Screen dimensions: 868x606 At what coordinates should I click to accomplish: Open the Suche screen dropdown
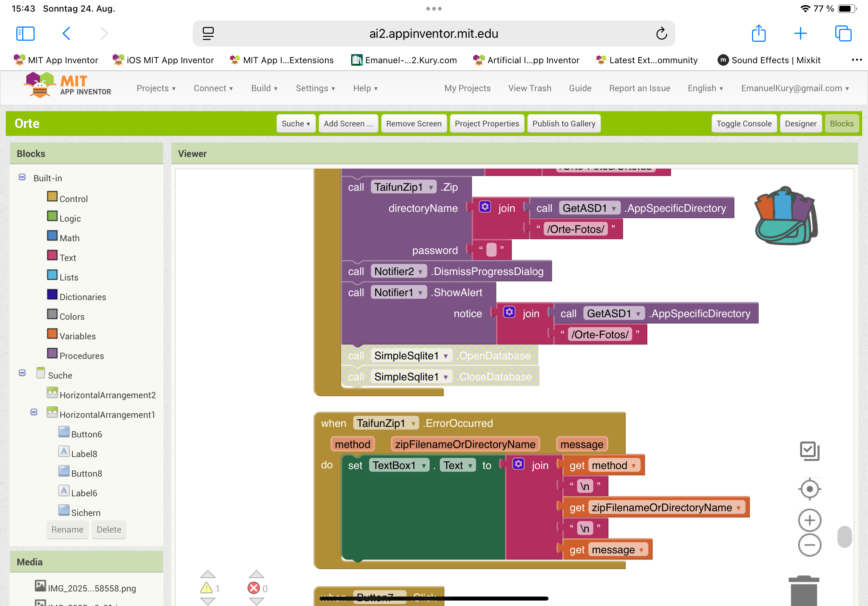296,124
